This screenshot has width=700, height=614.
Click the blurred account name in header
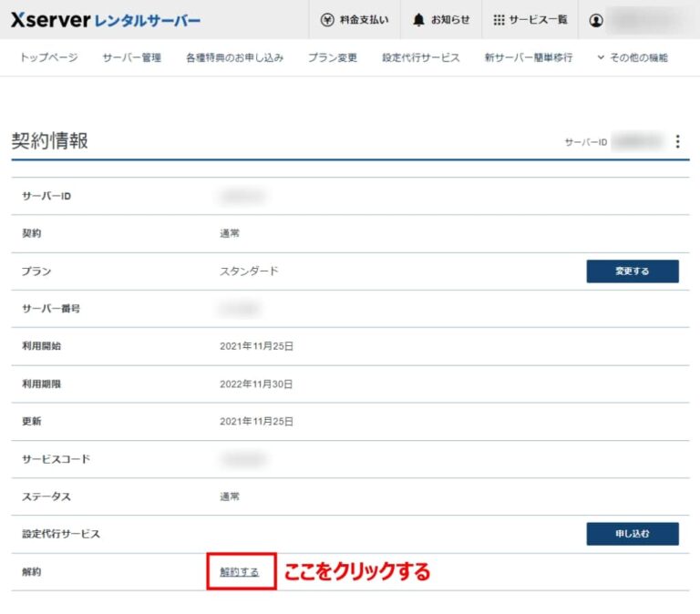(x=649, y=20)
